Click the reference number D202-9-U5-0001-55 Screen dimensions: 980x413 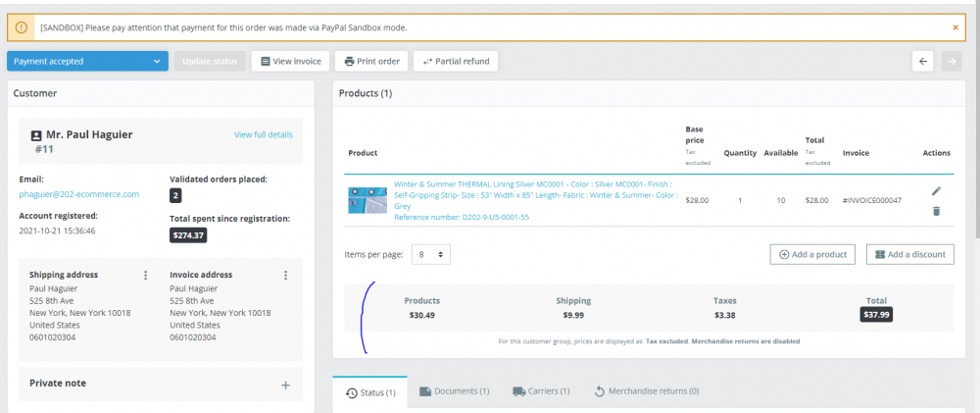point(462,217)
